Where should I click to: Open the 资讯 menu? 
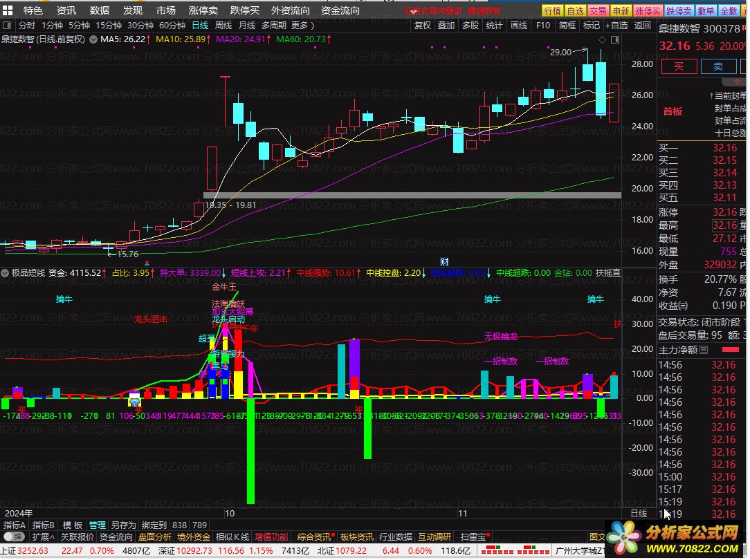[x=66, y=10]
